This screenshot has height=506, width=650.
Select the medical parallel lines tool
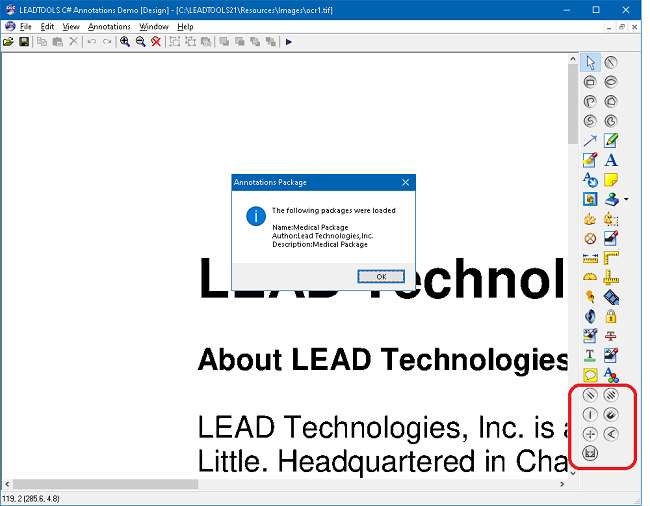[590, 395]
